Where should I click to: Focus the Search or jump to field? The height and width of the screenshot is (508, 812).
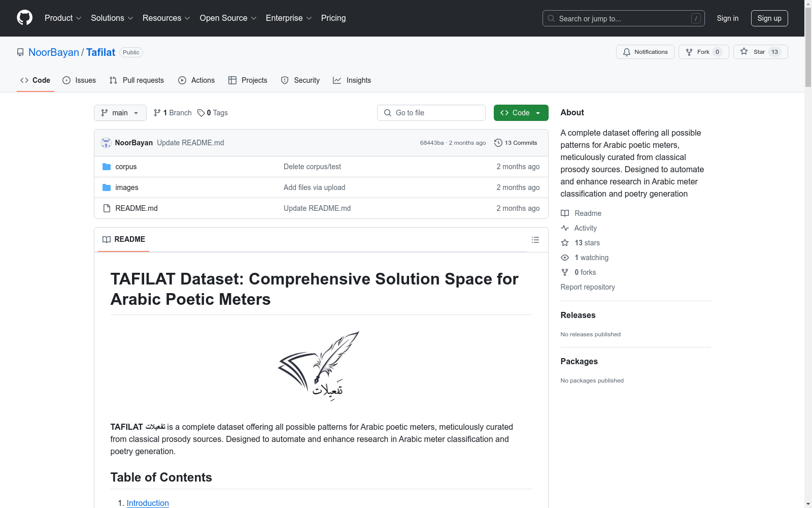click(624, 18)
